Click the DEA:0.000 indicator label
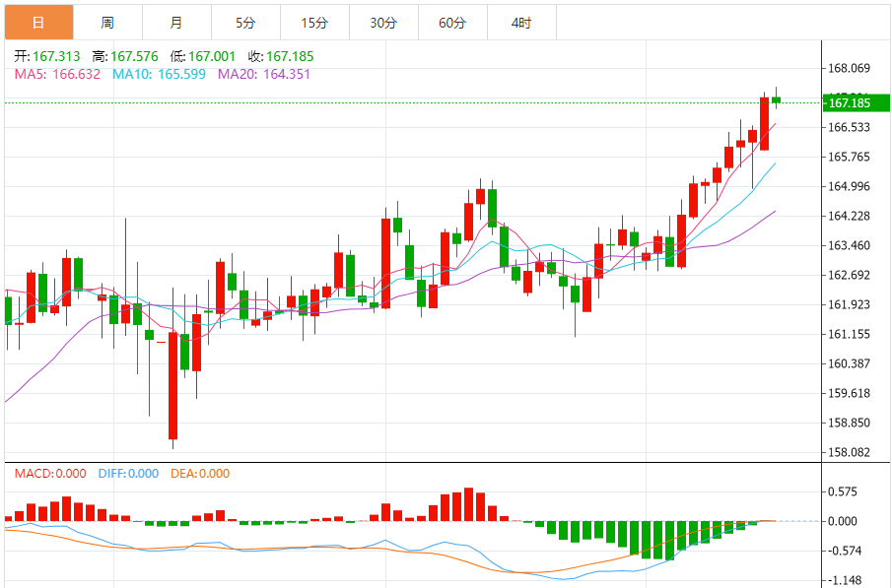The height and width of the screenshot is (588, 892). click(x=200, y=473)
